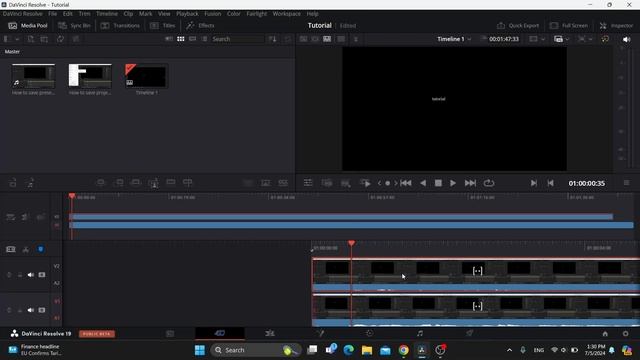Open the File menu

pos(53,13)
